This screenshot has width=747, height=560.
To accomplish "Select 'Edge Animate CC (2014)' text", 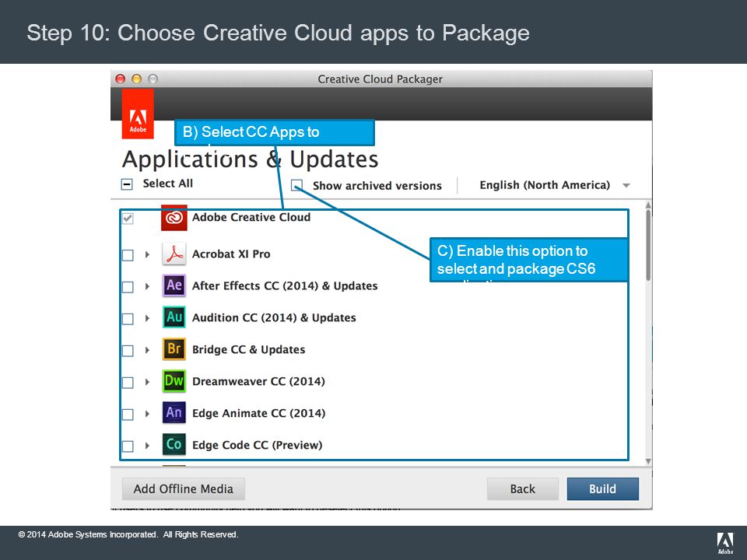I will pos(258,413).
